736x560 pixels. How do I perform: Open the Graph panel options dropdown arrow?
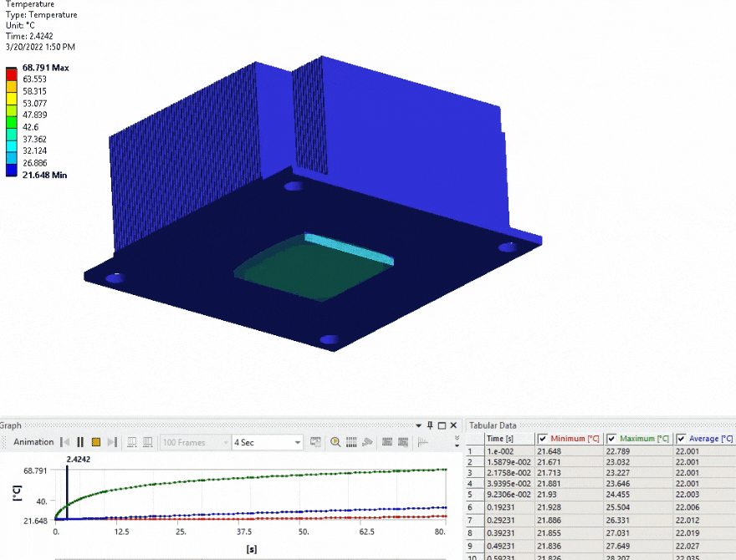[x=418, y=425]
